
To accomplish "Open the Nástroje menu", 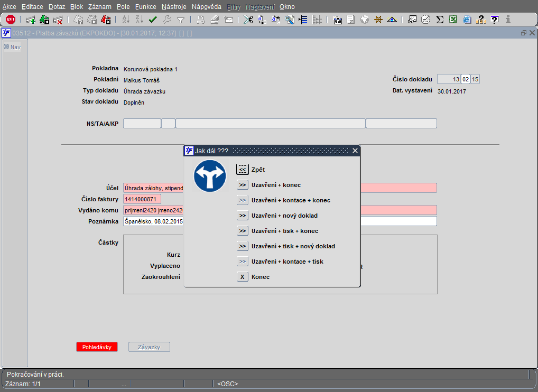I will coord(174,6).
